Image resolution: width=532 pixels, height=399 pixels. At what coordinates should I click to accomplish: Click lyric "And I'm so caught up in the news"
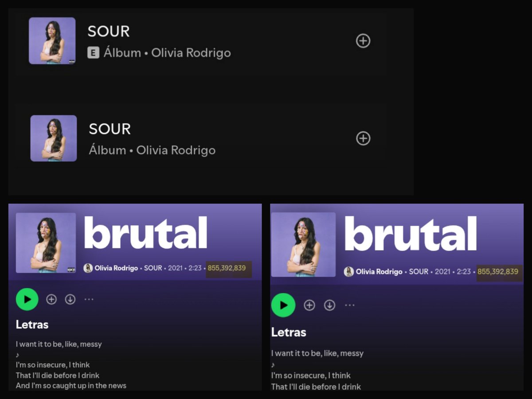pyautogui.click(x=71, y=386)
